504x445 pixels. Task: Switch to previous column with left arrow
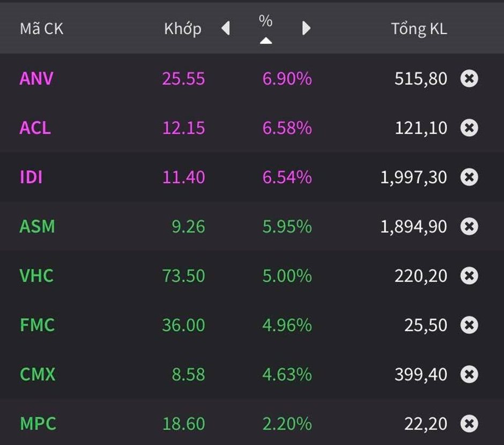(226, 28)
